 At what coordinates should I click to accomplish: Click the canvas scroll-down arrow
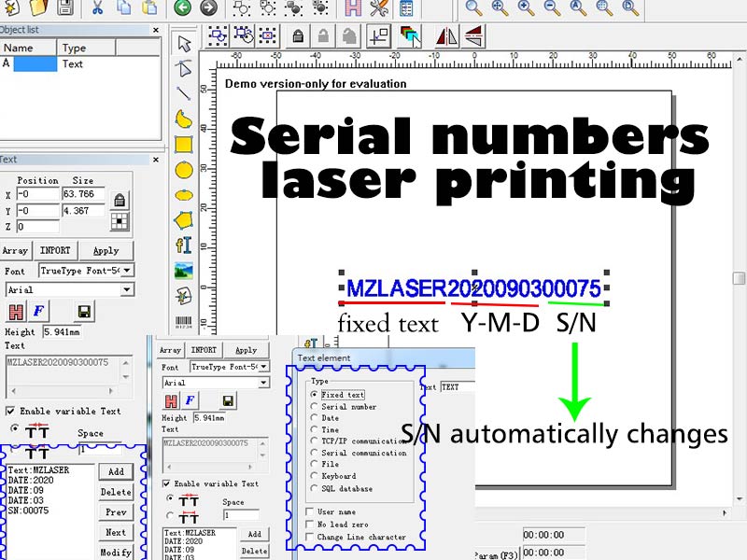[x=739, y=499]
